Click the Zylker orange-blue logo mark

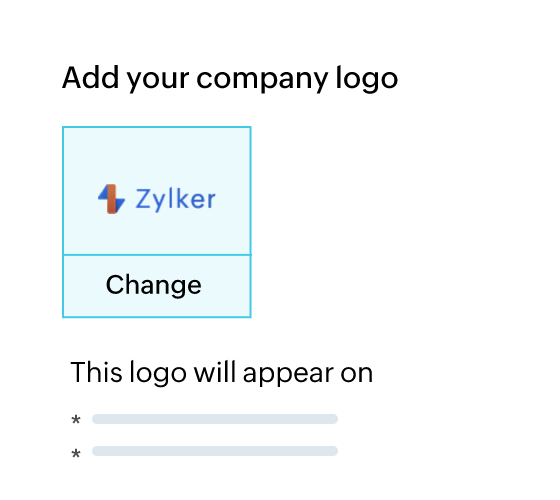click(x=111, y=199)
